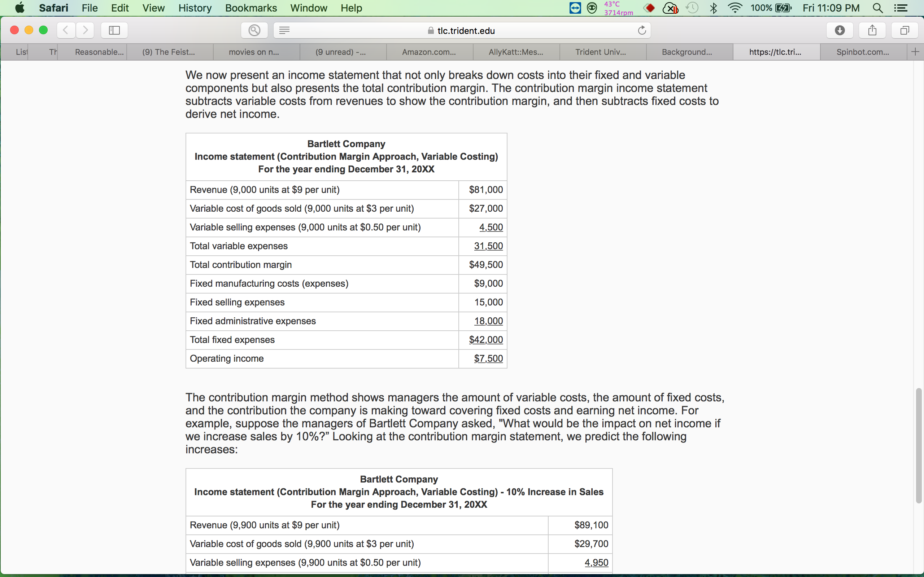Open the Wi-Fi status menu
The height and width of the screenshot is (577, 924).
click(735, 8)
